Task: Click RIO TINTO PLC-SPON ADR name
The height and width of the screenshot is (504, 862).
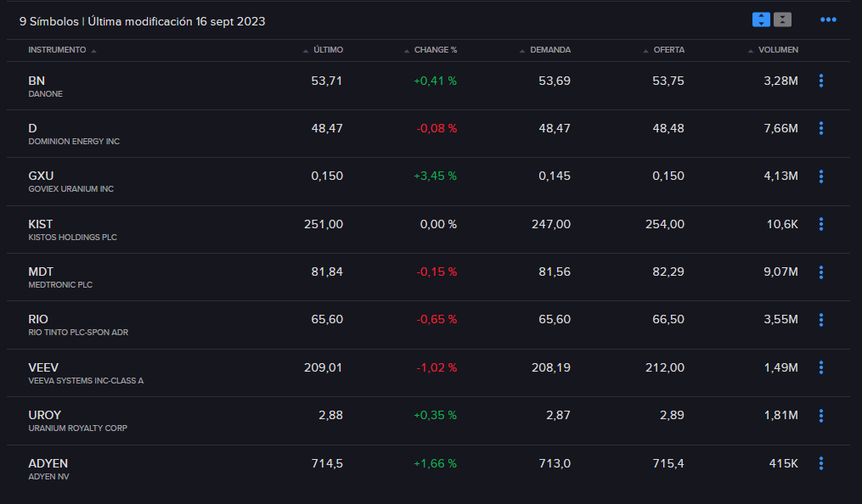Action: tap(78, 333)
